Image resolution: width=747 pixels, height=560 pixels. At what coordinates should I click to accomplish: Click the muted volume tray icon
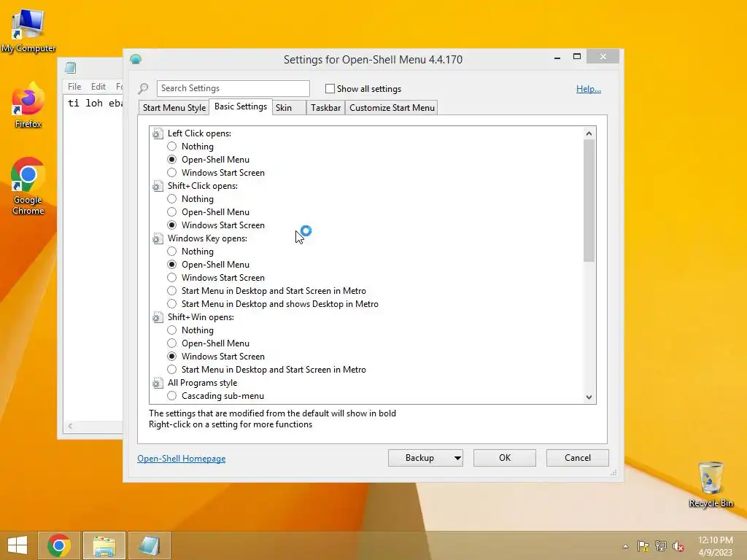(678, 545)
